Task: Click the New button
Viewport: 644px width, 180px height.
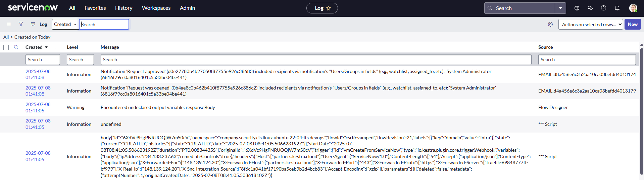Action: (633, 24)
